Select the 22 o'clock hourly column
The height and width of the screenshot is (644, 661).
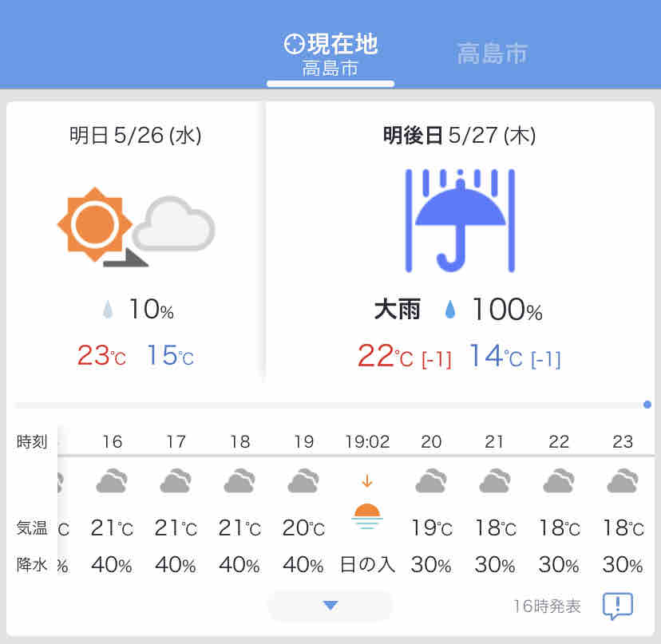click(559, 503)
